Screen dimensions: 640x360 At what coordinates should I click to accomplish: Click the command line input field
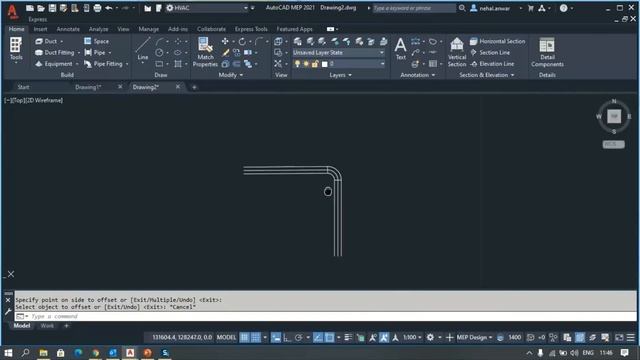click(325, 316)
